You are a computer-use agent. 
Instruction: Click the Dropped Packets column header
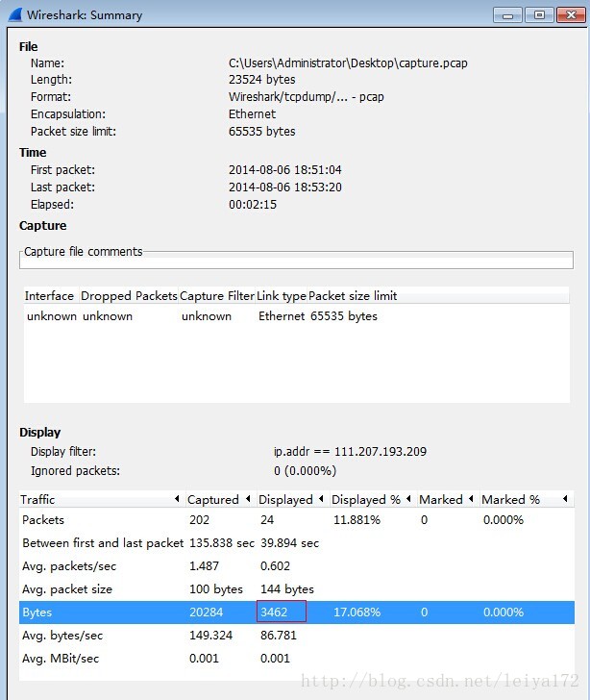[x=129, y=296]
